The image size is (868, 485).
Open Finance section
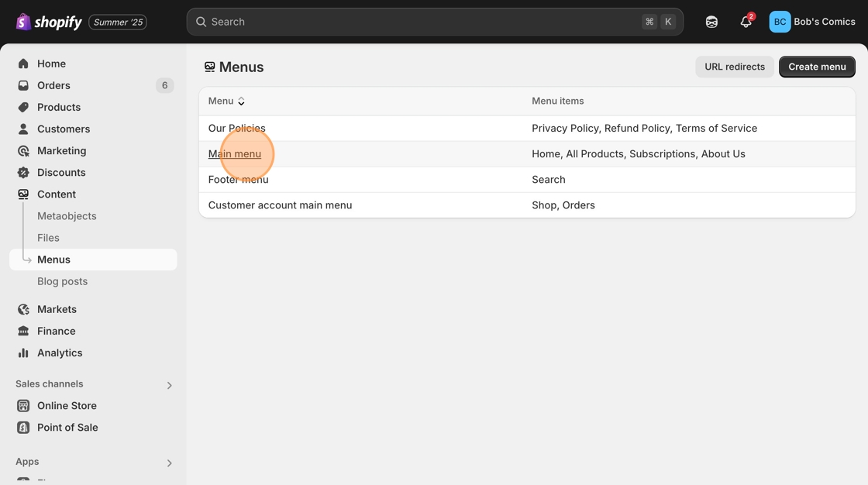tap(57, 331)
